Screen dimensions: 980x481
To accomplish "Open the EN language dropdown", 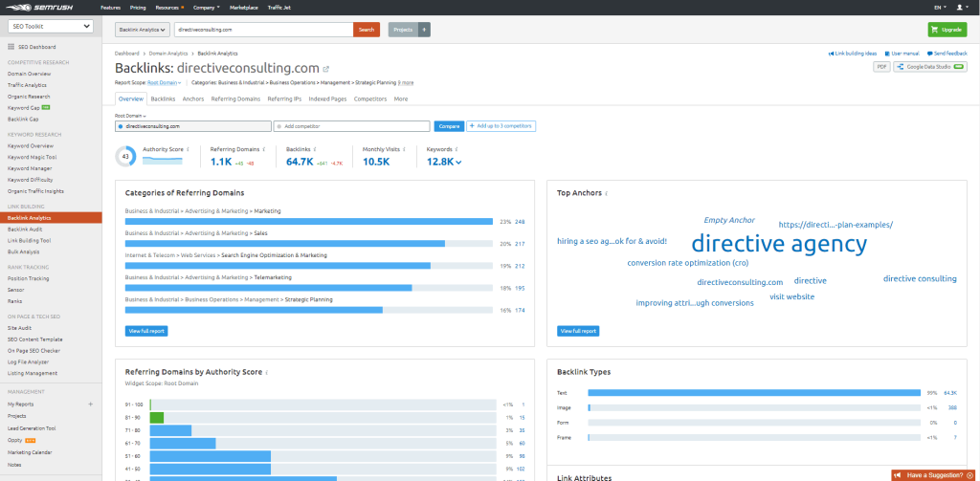I will point(940,8).
